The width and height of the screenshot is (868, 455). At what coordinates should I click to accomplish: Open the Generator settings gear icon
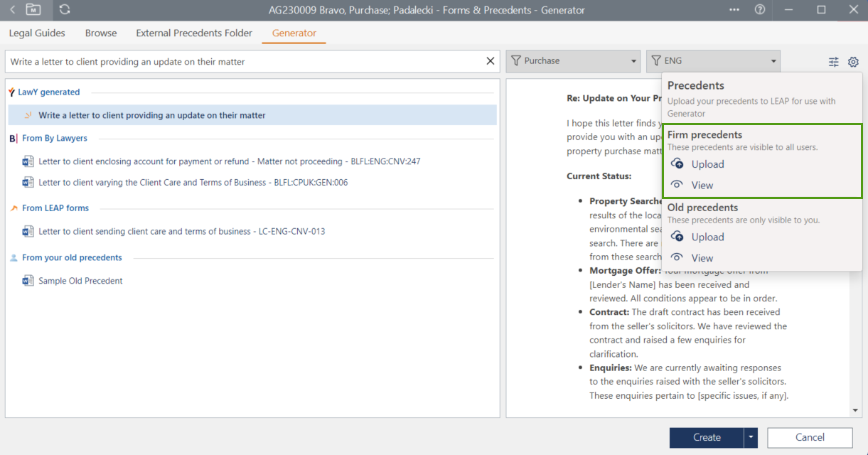pos(853,62)
